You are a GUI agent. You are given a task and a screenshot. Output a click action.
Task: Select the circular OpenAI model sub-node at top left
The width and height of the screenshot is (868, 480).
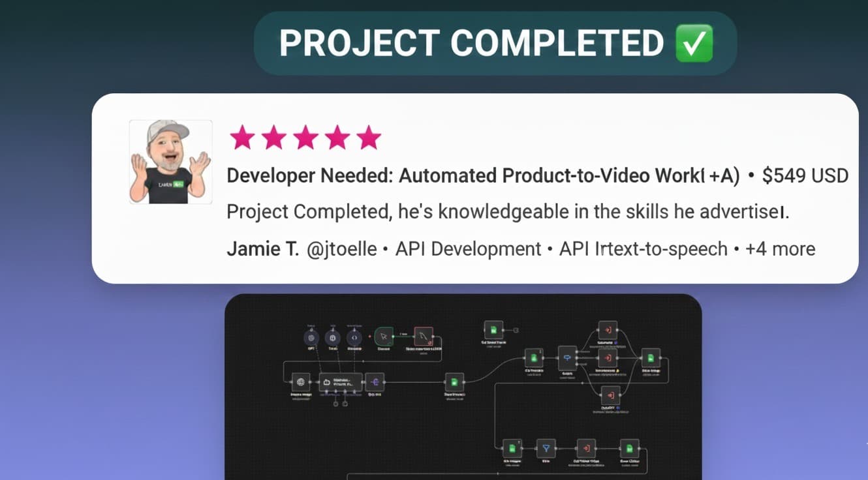311,338
